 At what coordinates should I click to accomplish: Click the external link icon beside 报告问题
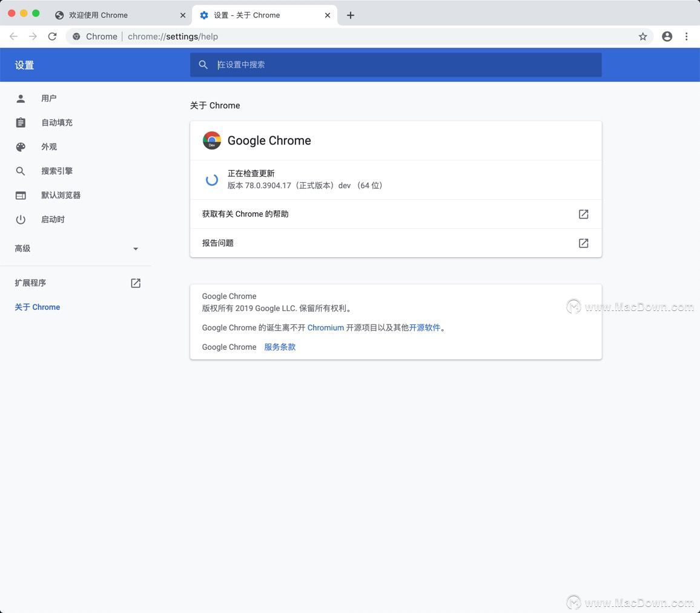pos(583,243)
